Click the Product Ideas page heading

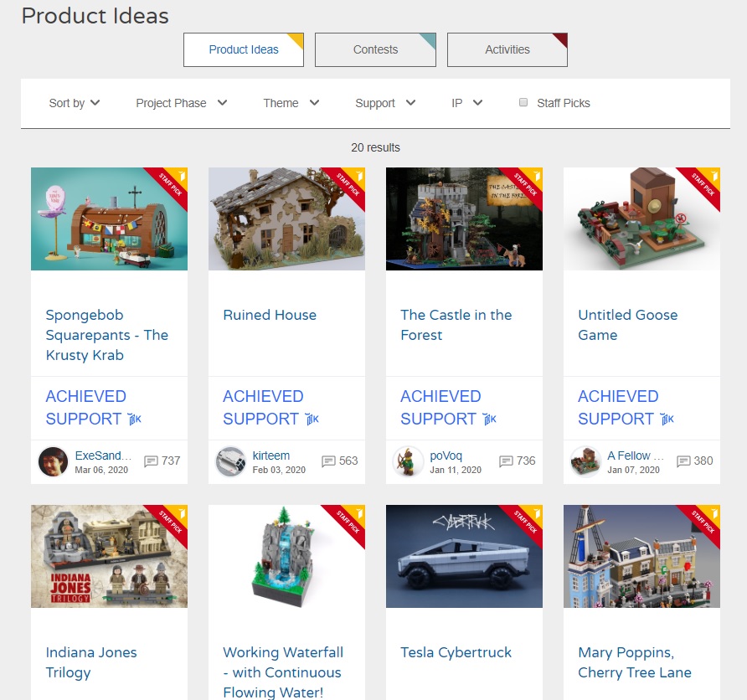95,16
